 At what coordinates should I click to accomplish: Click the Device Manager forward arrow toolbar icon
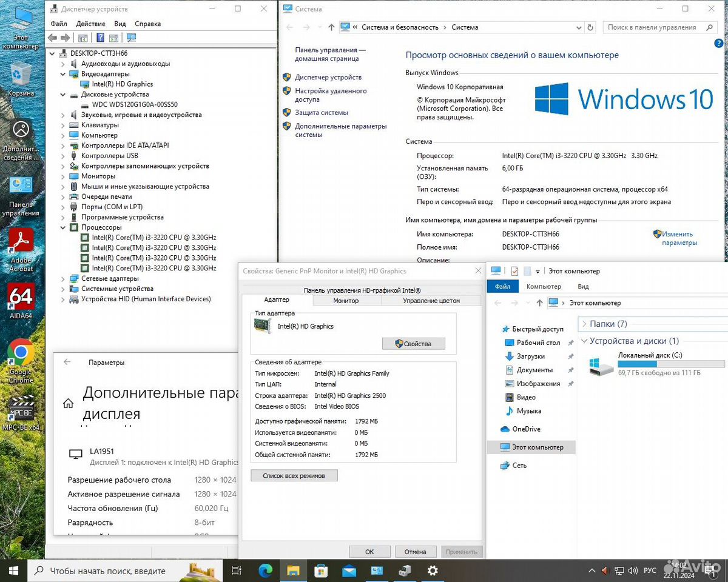[65, 38]
